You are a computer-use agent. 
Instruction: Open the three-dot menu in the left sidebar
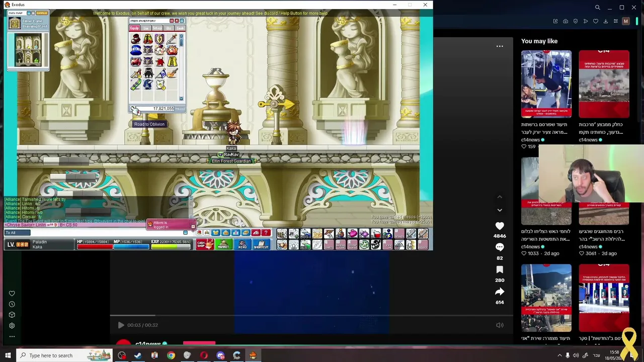(x=12, y=336)
